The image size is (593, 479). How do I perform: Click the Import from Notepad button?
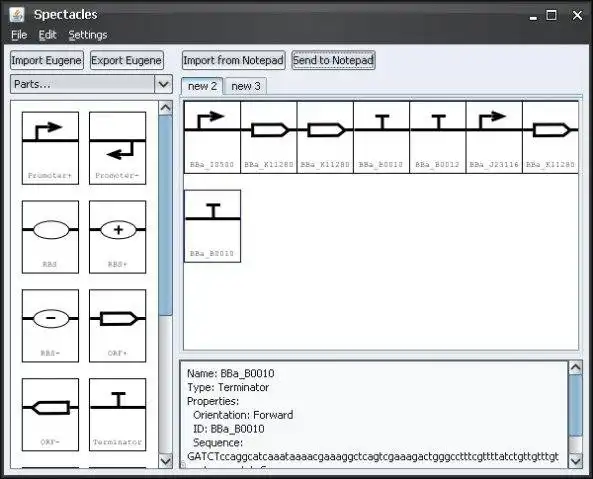[x=233, y=60]
